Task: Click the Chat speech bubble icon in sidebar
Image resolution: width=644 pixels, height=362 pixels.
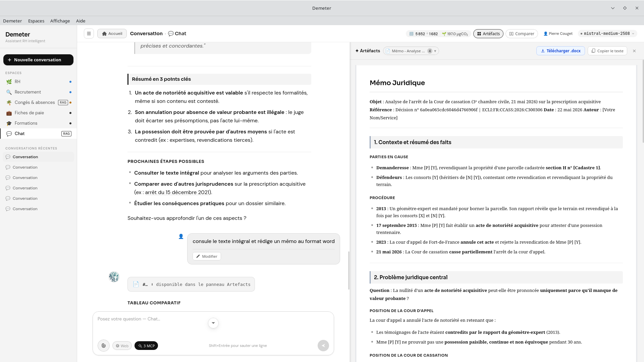Action: (x=9, y=134)
